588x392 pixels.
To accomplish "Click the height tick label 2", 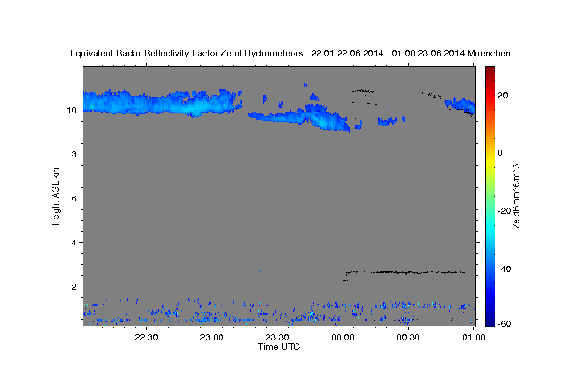I will click(73, 287).
